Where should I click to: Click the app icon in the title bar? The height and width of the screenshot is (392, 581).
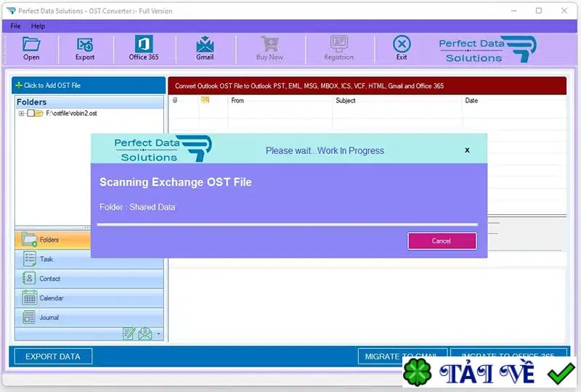[x=11, y=11]
